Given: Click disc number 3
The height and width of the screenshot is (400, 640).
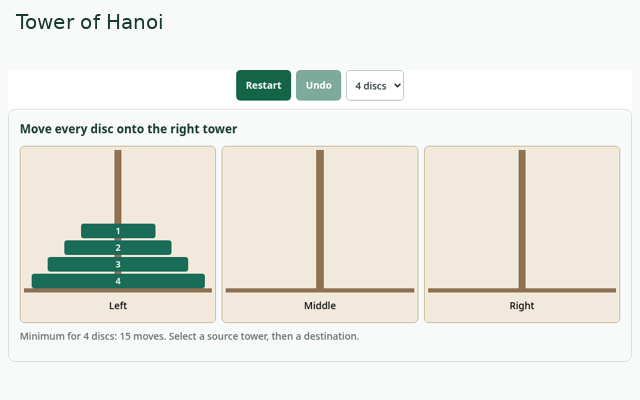Looking at the screenshot, I should click(118, 264).
